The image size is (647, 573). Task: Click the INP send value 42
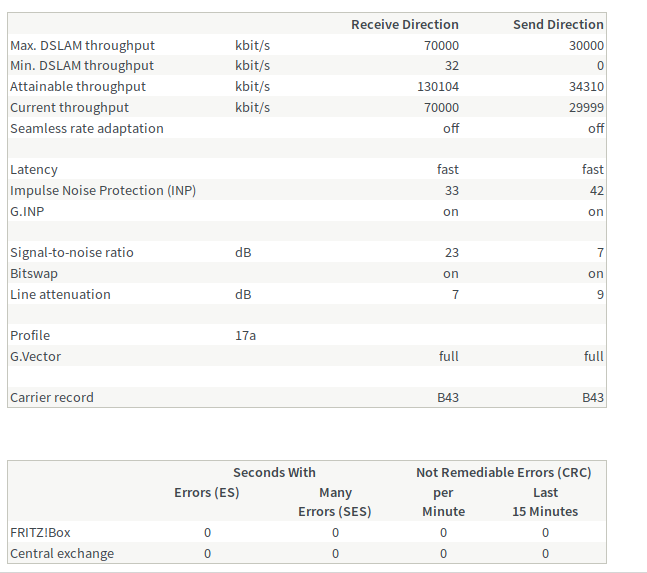[x=596, y=191]
